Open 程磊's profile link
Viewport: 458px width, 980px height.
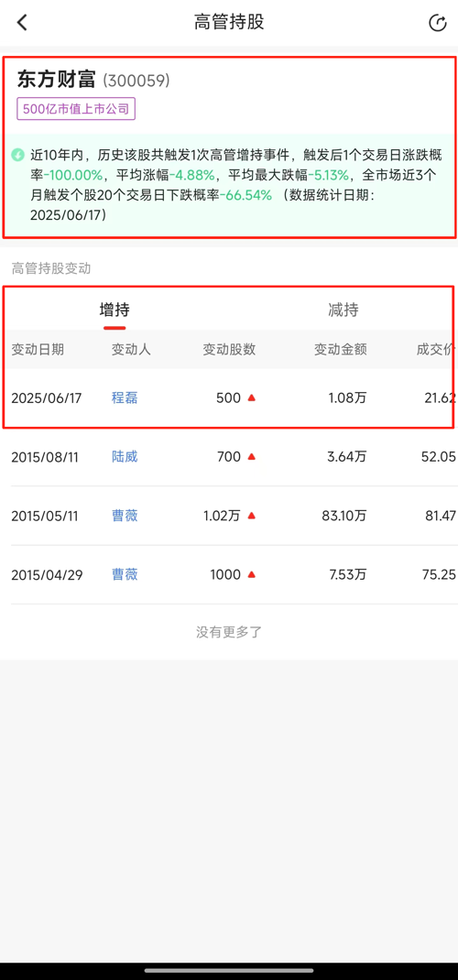tap(125, 398)
